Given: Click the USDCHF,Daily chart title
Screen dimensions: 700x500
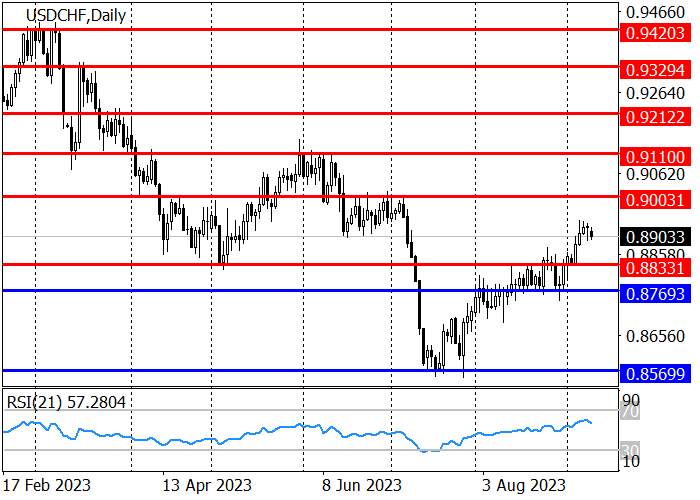Looking at the screenshot, I should click(x=76, y=16).
